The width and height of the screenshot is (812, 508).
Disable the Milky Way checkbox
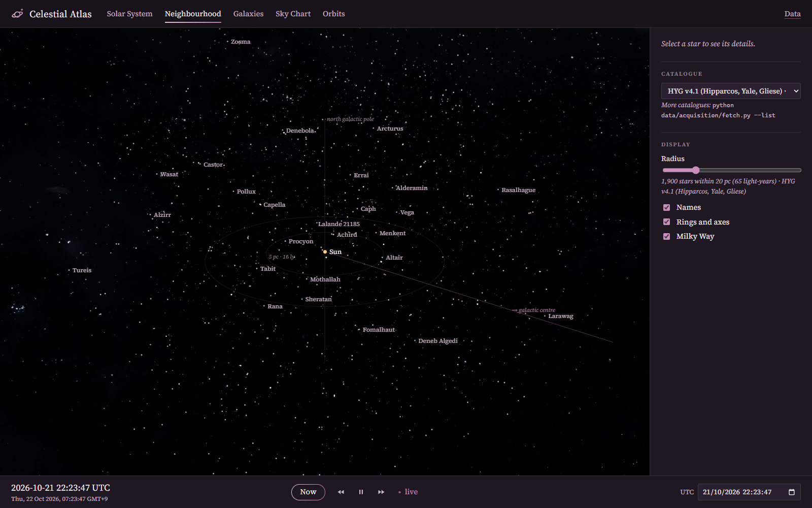666,236
